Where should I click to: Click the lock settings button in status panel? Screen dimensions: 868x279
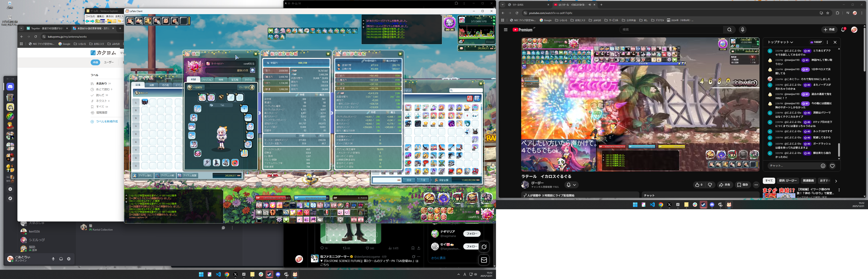coord(246,87)
